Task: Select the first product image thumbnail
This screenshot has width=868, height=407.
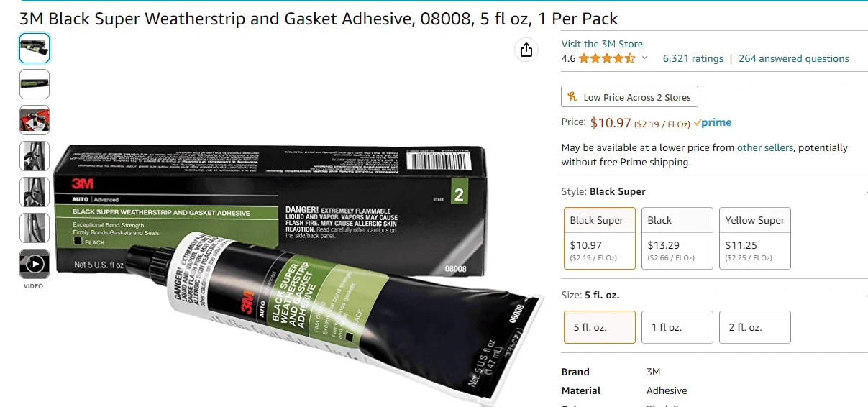Action: (x=35, y=48)
